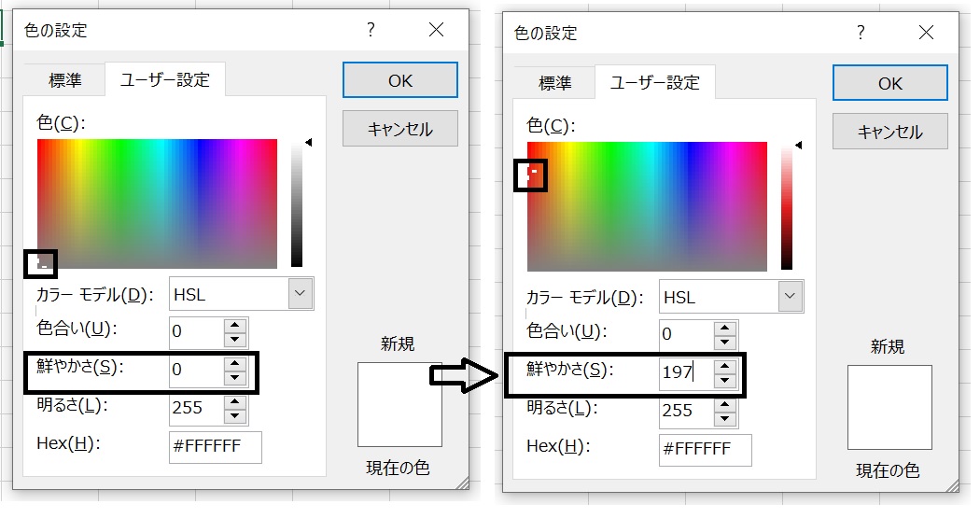The image size is (980, 518).
Task: Click the 色(C): label in the left dialog
Action: (61, 122)
